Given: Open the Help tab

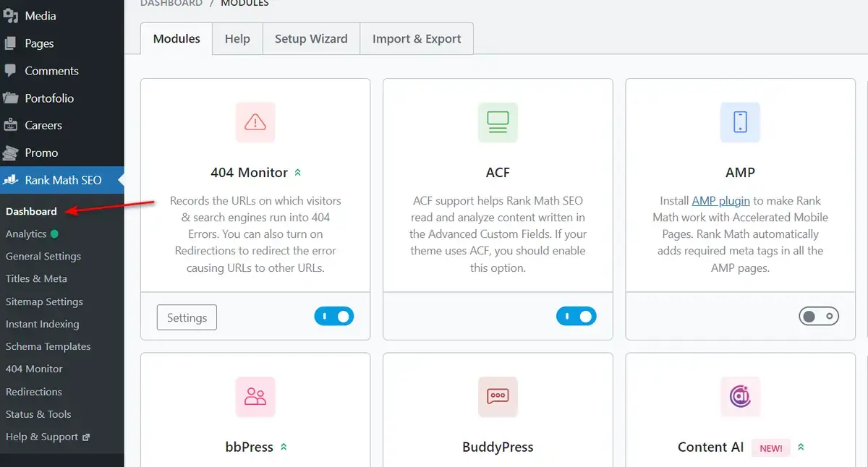Looking at the screenshot, I should (x=237, y=39).
